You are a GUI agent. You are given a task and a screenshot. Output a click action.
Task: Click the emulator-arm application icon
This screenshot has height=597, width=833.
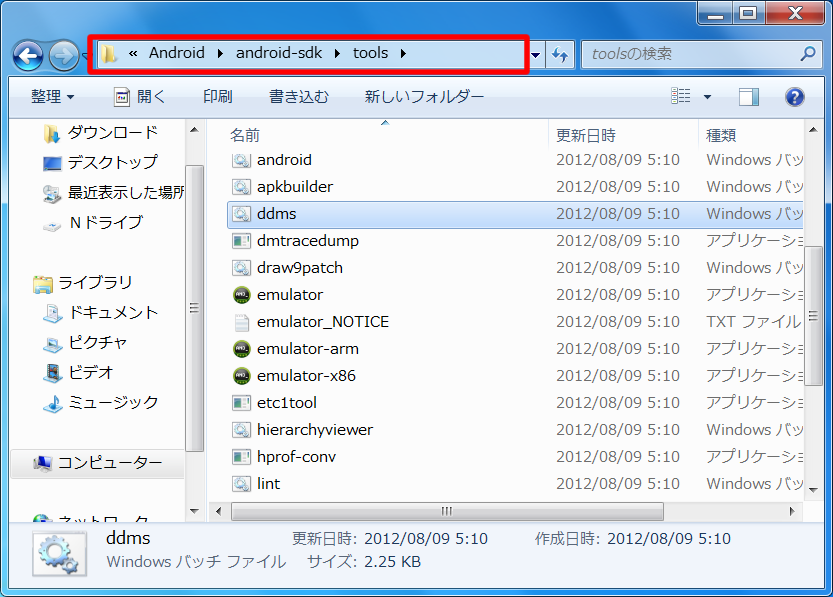point(241,349)
